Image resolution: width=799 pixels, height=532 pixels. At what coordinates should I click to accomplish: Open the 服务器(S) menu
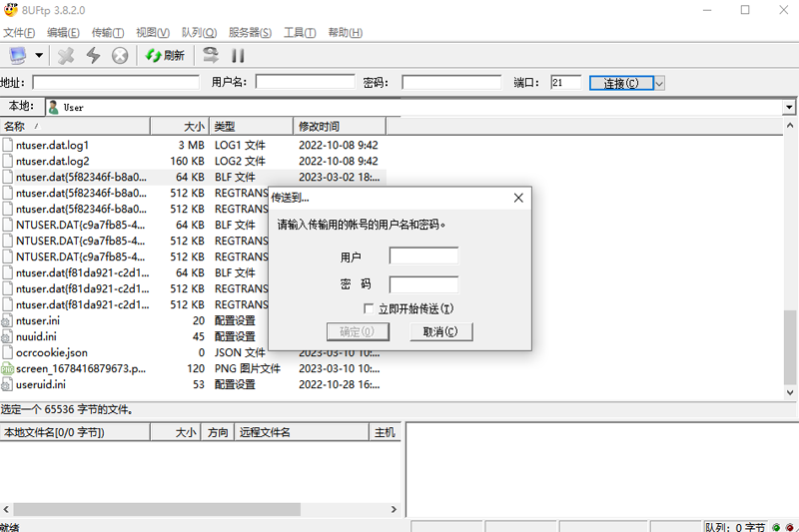250,33
